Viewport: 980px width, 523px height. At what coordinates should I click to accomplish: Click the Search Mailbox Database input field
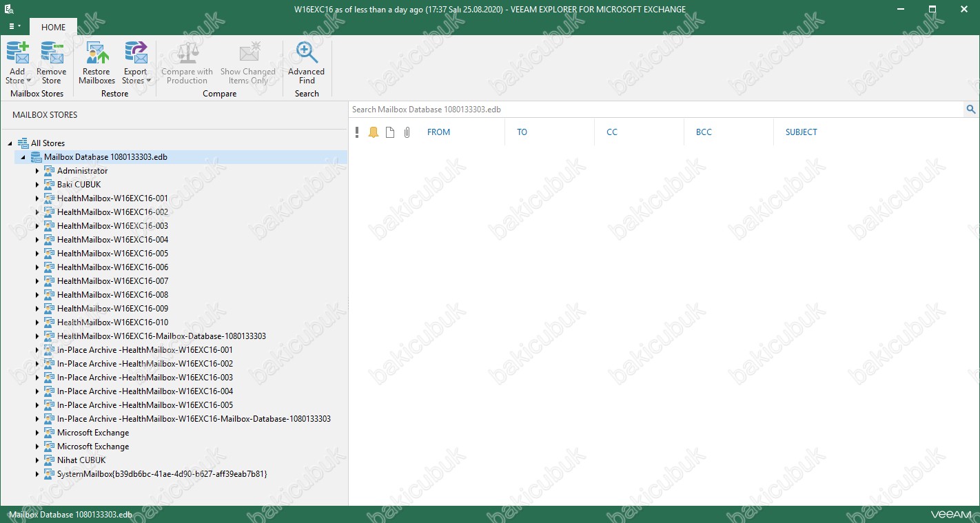point(656,110)
